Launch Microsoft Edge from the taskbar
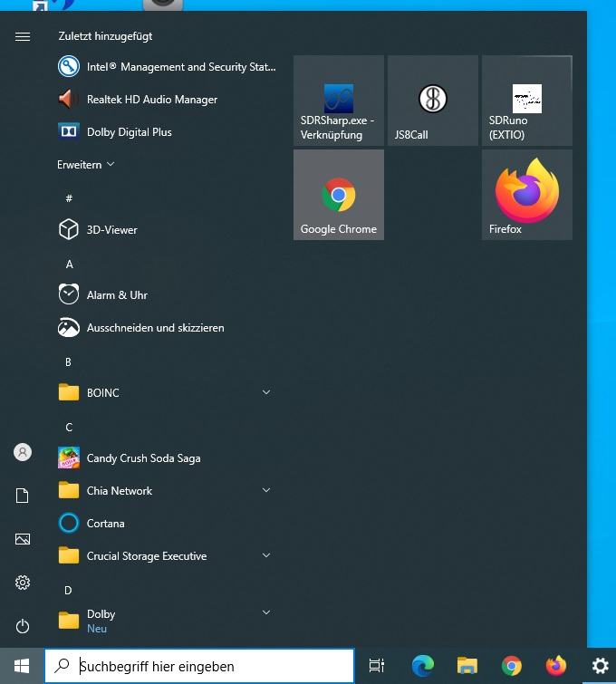 pyautogui.click(x=423, y=666)
